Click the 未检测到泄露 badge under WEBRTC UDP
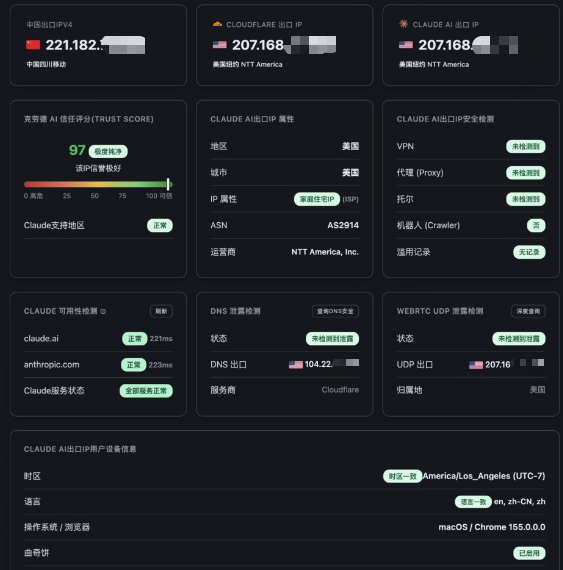The image size is (563, 570). coord(519,338)
